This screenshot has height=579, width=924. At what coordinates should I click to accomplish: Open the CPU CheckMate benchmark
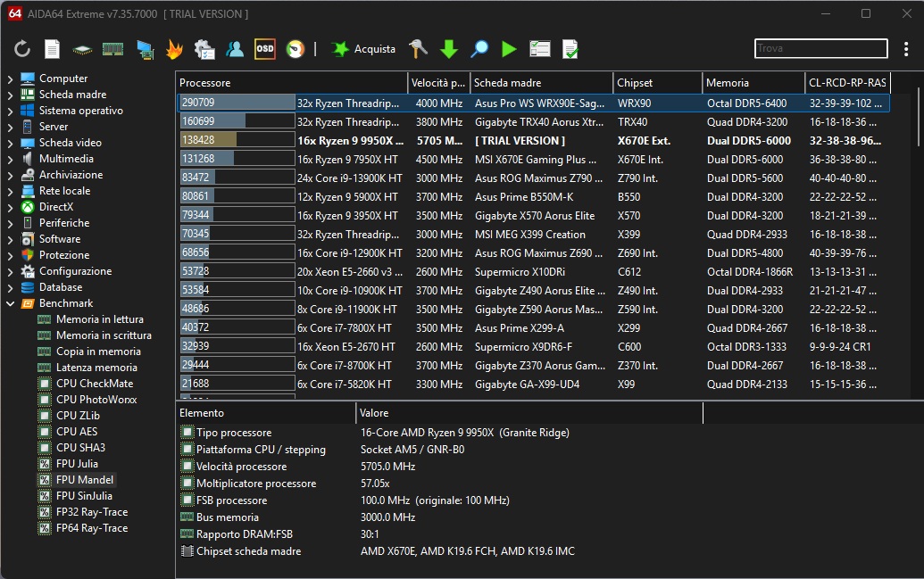95,384
